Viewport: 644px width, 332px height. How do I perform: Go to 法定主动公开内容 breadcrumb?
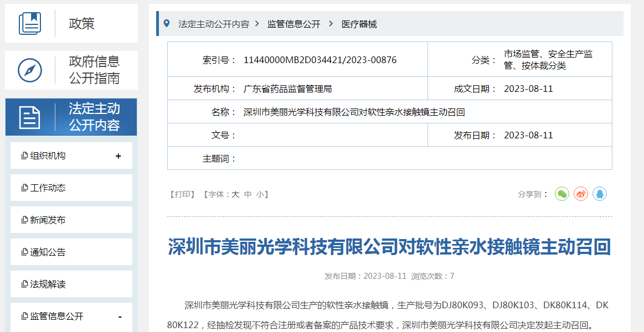214,24
